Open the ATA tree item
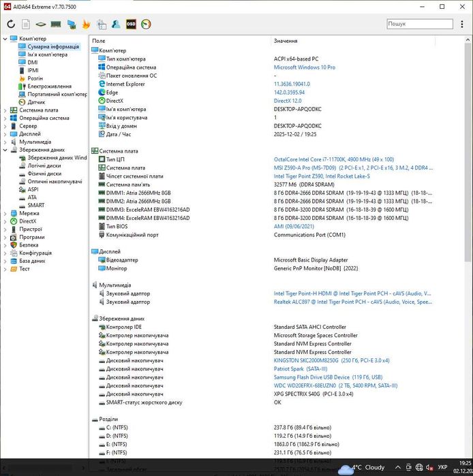 [32, 197]
